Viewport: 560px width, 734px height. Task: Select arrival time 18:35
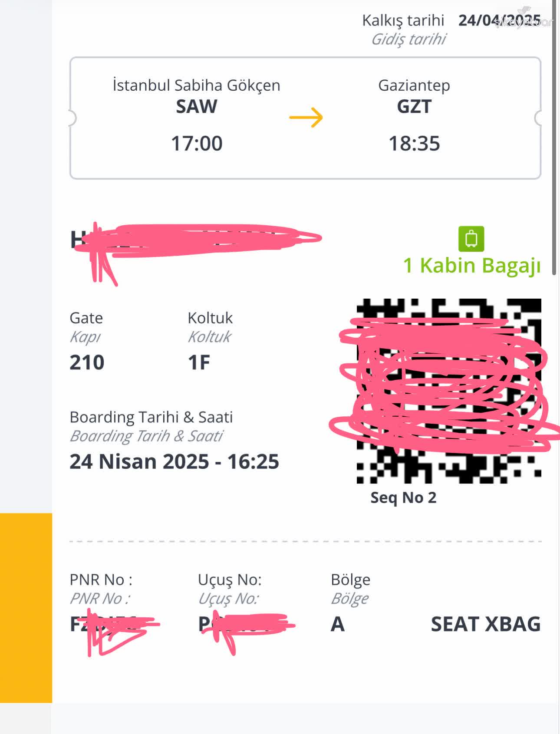click(x=414, y=144)
